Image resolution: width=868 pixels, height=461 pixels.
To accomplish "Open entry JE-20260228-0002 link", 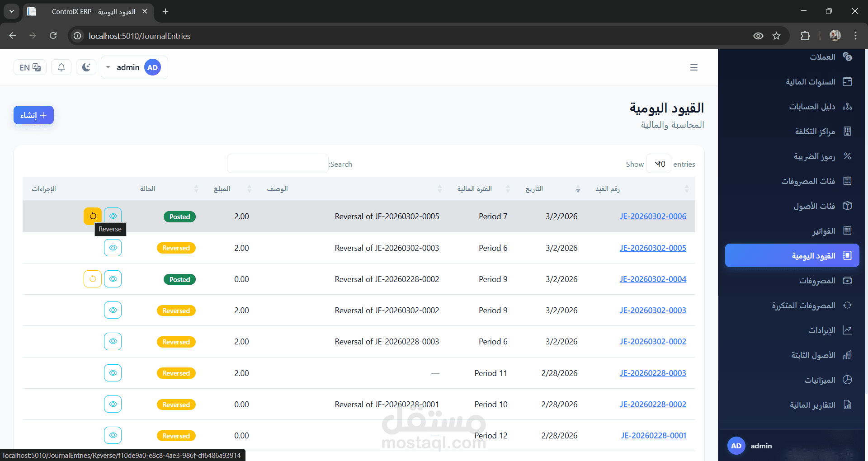I will click(x=653, y=405).
